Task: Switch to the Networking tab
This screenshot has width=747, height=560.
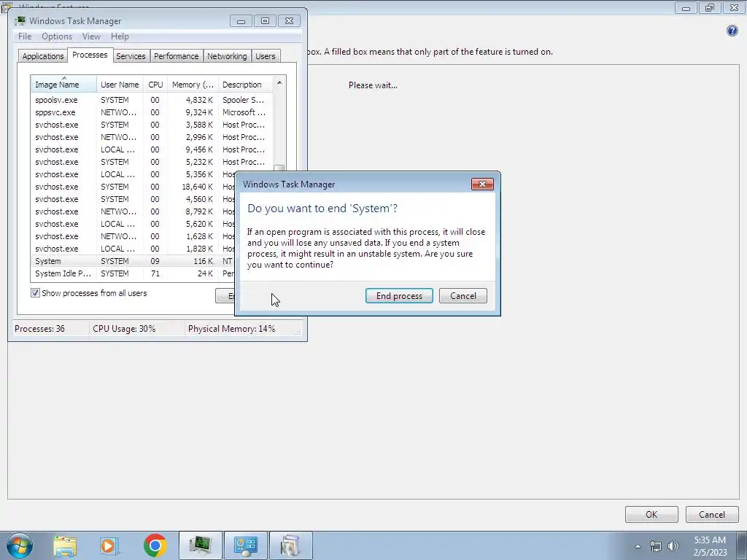Action: point(227,56)
